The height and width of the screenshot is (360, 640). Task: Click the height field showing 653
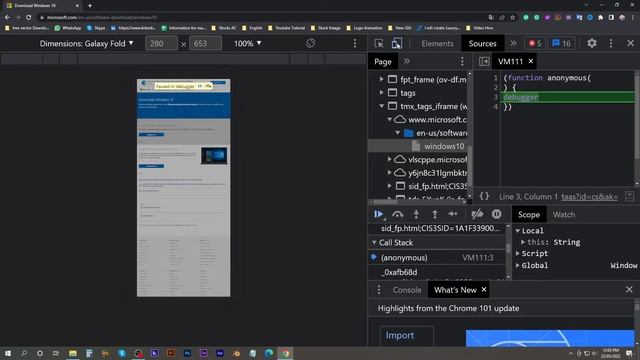click(205, 43)
